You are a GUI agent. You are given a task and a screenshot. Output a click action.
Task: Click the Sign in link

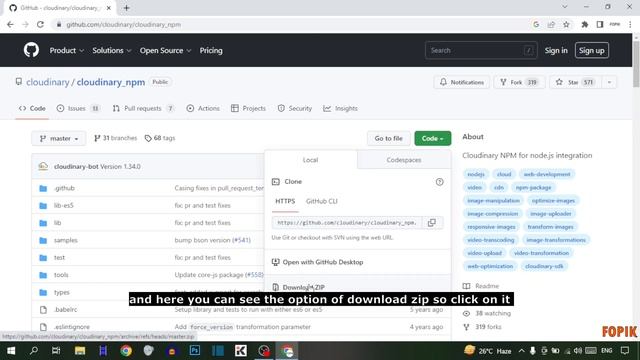556,50
